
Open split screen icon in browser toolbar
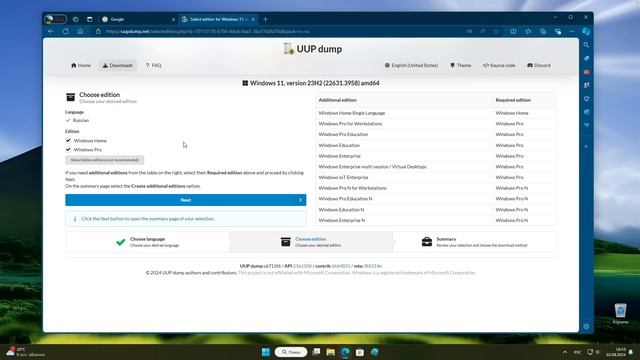click(x=513, y=31)
